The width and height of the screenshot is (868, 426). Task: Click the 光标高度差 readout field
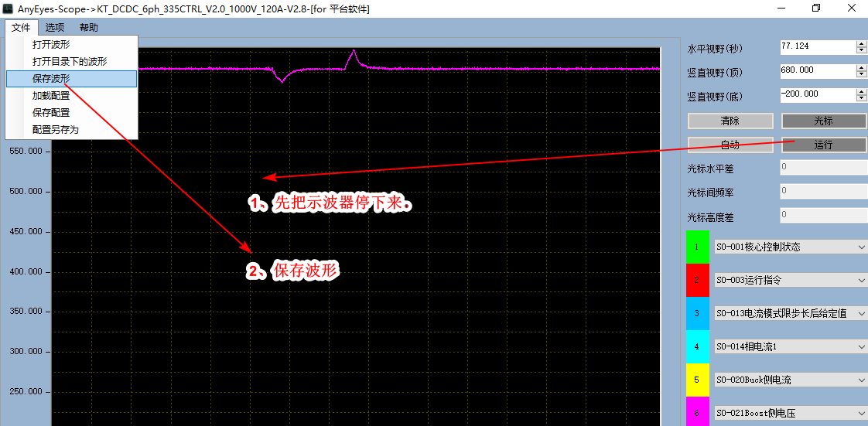point(824,215)
